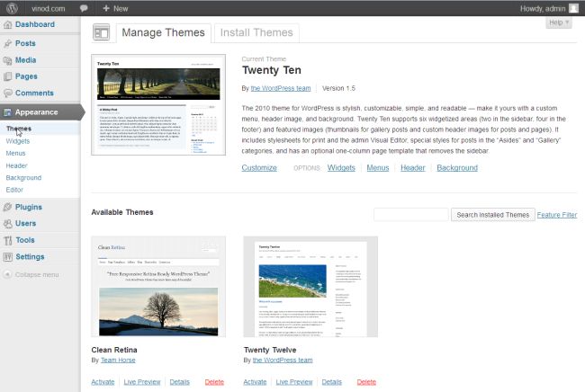Open the Menus submenu item in sidebar
Image resolution: width=585 pixels, height=392 pixels.
(15, 153)
